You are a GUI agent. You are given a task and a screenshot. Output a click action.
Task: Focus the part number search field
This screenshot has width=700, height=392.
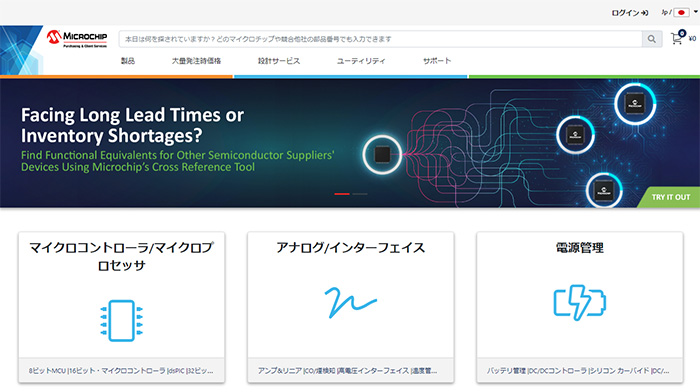[x=380, y=39]
